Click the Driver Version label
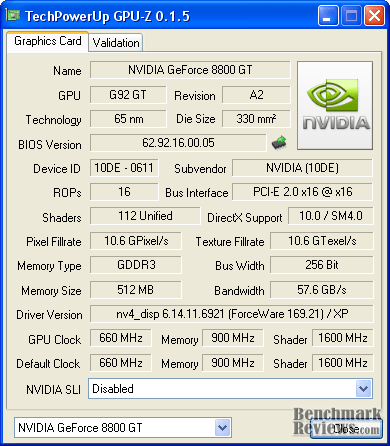Screen dimensions: 390x446 click(x=49, y=315)
